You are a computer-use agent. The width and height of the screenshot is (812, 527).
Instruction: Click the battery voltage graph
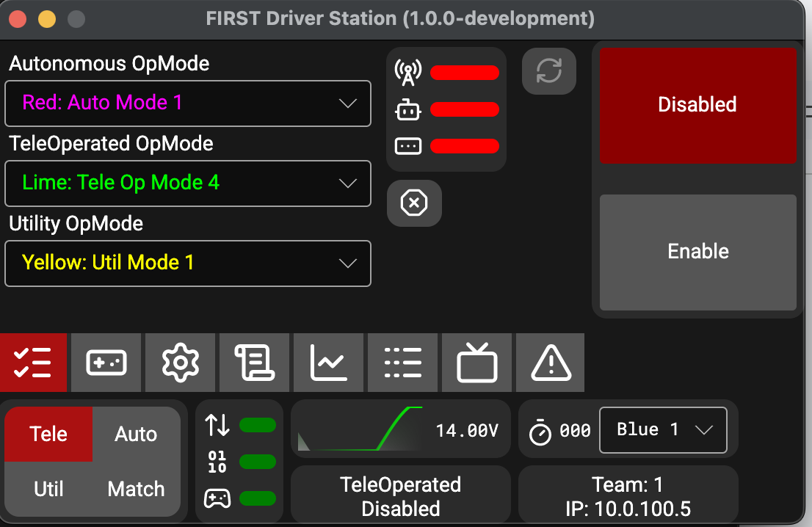[x=360, y=429]
